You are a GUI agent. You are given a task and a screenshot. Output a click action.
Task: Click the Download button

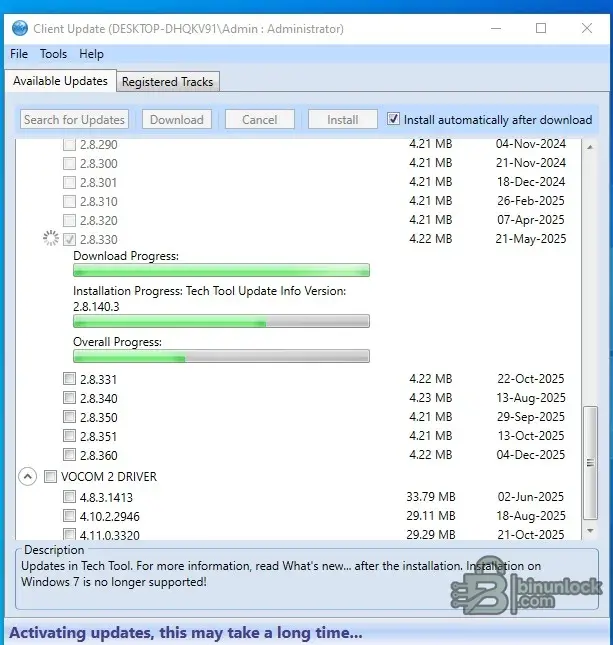click(x=177, y=119)
